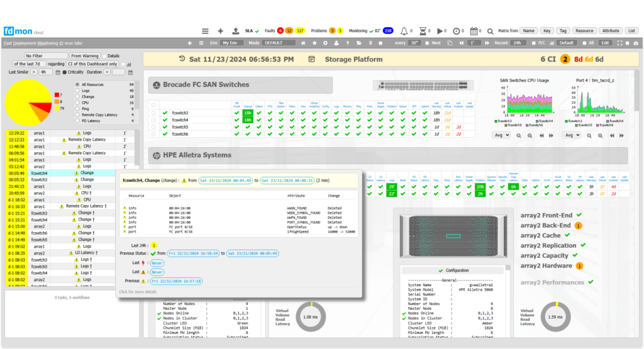Click red Faults count badge 6

(280, 31)
